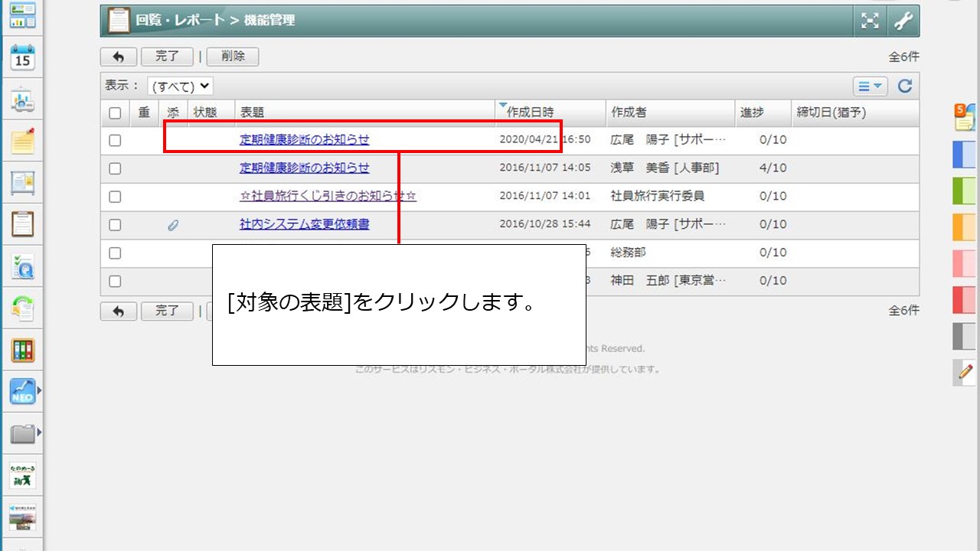The width and height of the screenshot is (980, 551).
Task: Open the 表示 (すべて) filter dropdown
Action: (x=181, y=86)
